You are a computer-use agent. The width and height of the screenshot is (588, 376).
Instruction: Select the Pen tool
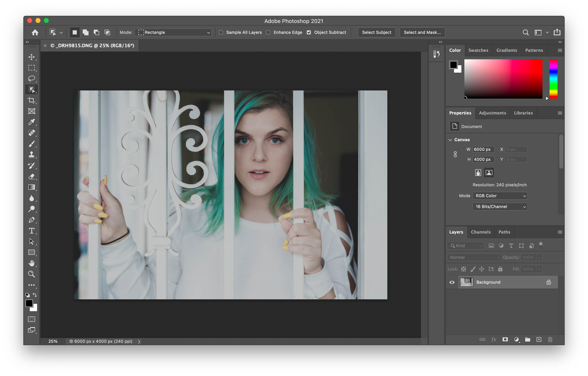coord(32,220)
